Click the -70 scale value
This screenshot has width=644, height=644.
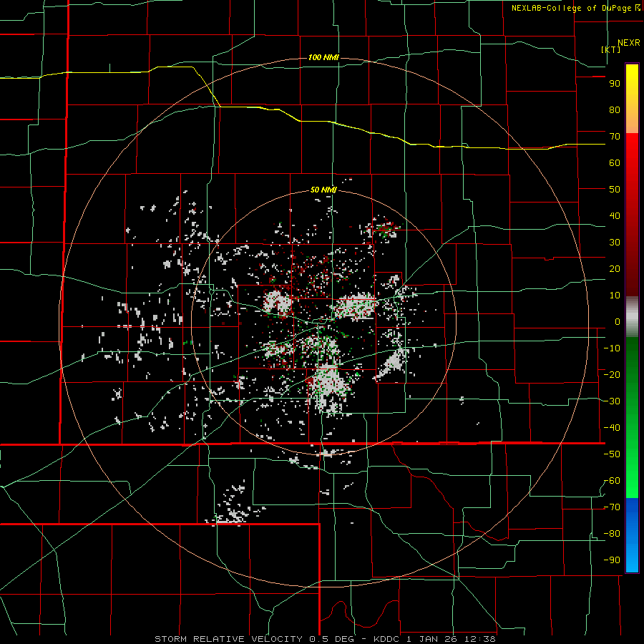point(612,507)
